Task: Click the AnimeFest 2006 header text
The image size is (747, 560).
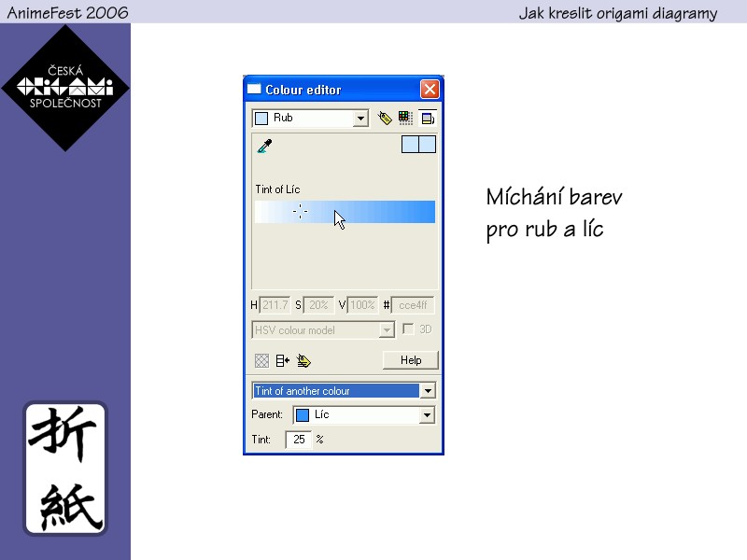Action: coord(67,12)
